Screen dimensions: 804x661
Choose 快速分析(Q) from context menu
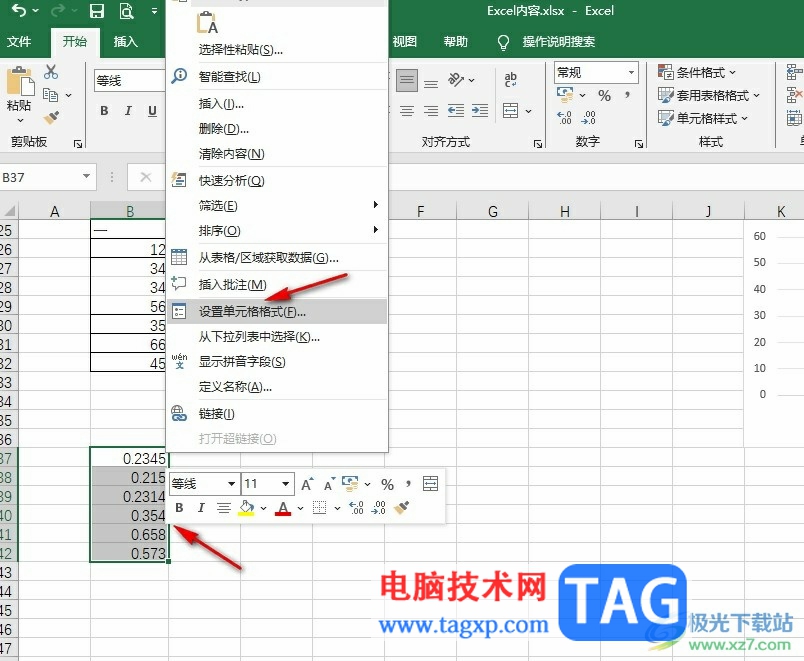point(277,181)
